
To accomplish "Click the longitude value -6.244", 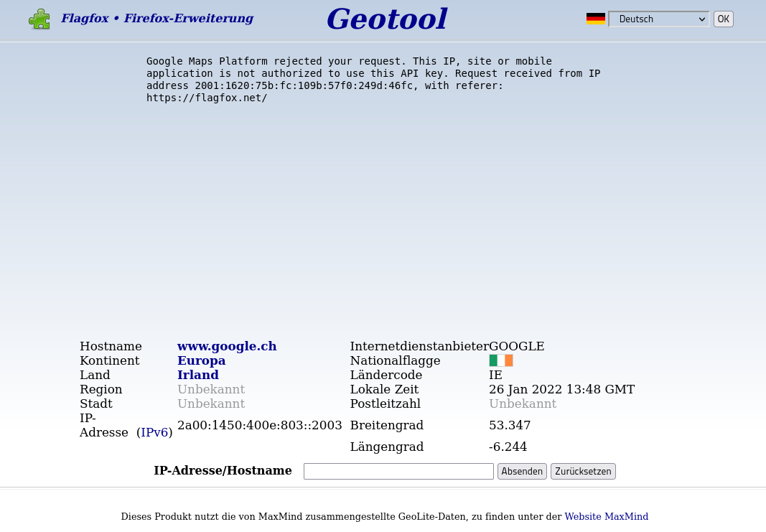I will click(508, 447).
